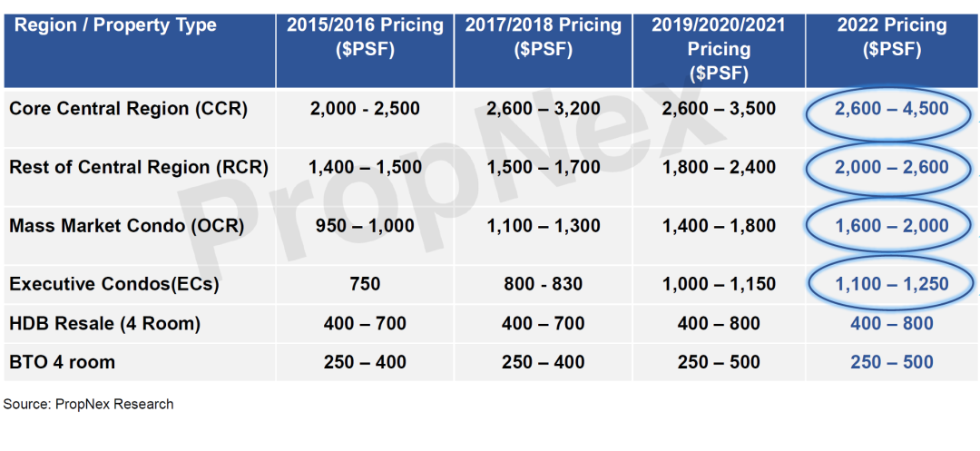Select the circled 1,600 – 2,000 value
Image resolution: width=980 pixels, height=451 pixels.
tap(891, 225)
